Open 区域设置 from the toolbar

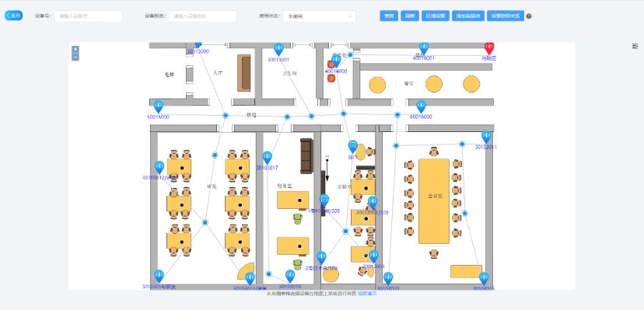click(436, 16)
